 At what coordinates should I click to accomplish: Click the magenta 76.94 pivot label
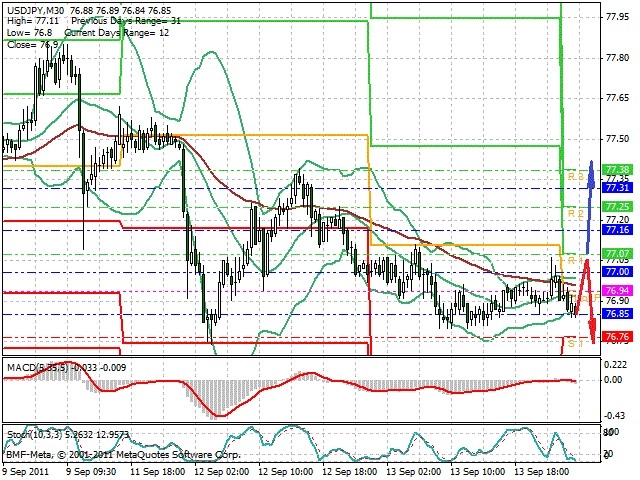pyautogui.click(x=617, y=291)
